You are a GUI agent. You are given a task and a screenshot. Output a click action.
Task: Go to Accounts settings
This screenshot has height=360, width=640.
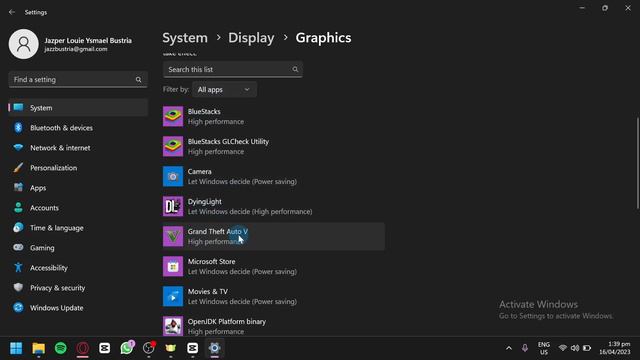pos(78,208)
